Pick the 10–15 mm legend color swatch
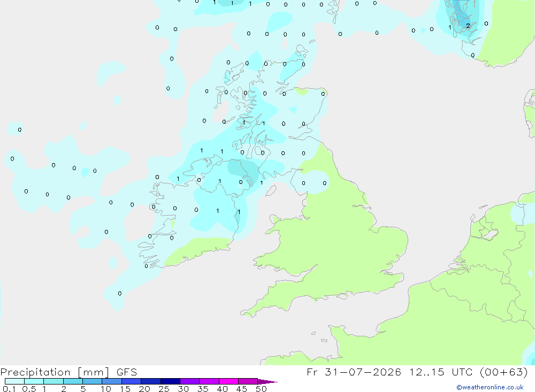Viewport: 535px width, 392px height. pyautogui.click(x=112, y=381)
